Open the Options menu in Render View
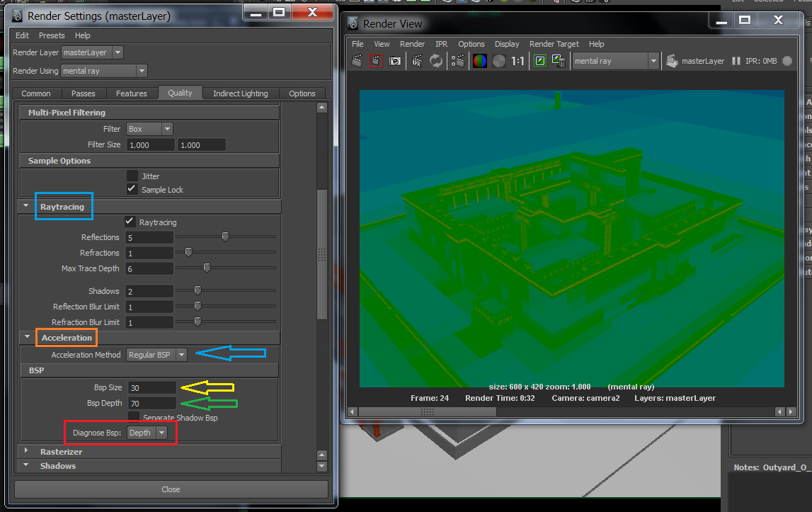This screenshot has height=512, width=812. click(x=471, y=44)
